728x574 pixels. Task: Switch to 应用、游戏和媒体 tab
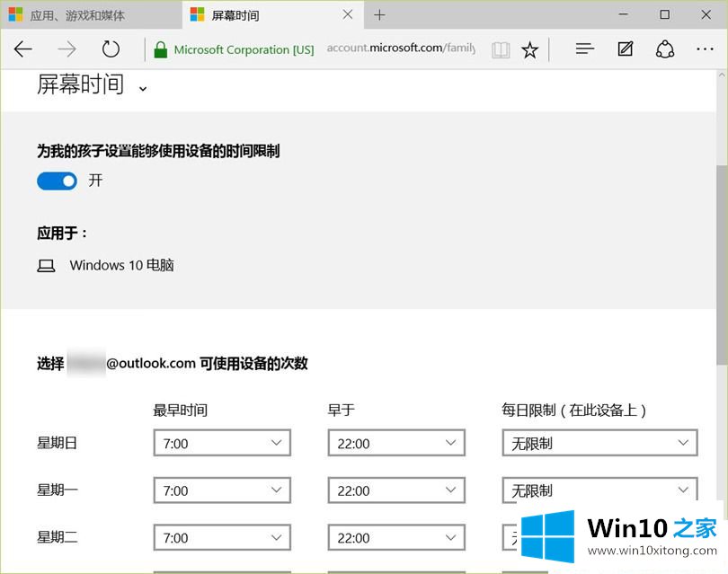[x=91, y=15]
